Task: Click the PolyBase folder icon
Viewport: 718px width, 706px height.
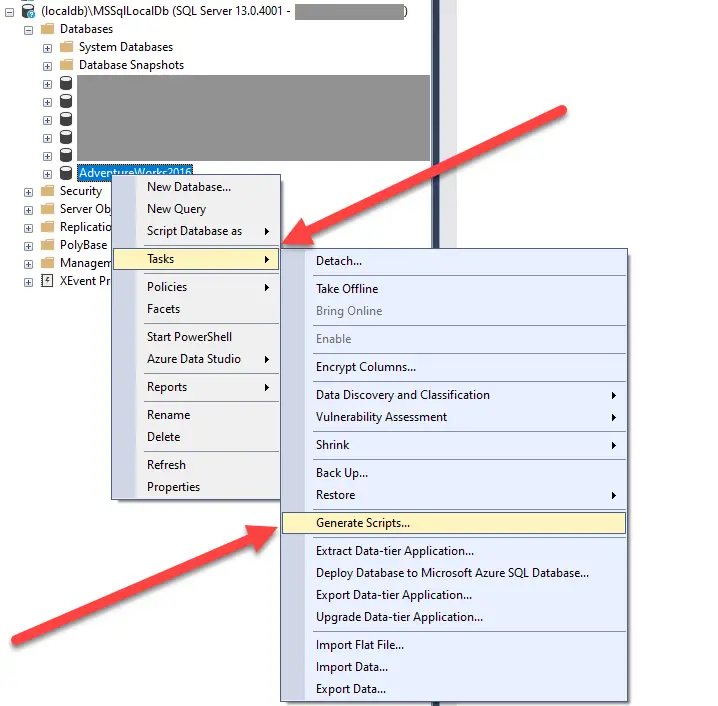Action: click(x=47, y=245)
